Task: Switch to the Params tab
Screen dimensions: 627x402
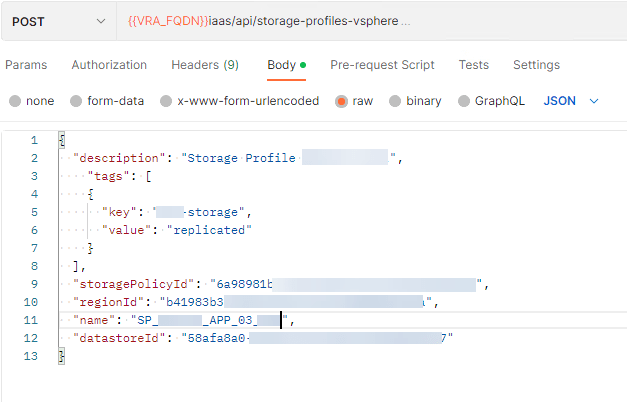Action: tap(26, 65)
